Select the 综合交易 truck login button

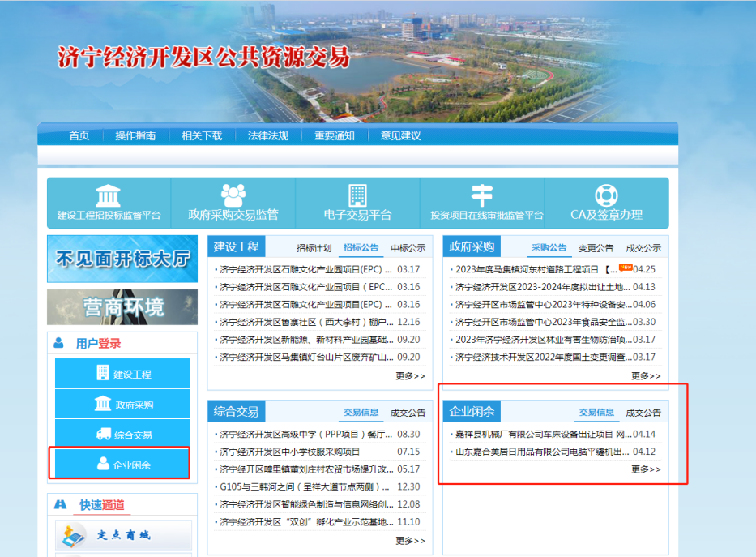(x=122, y=435)
